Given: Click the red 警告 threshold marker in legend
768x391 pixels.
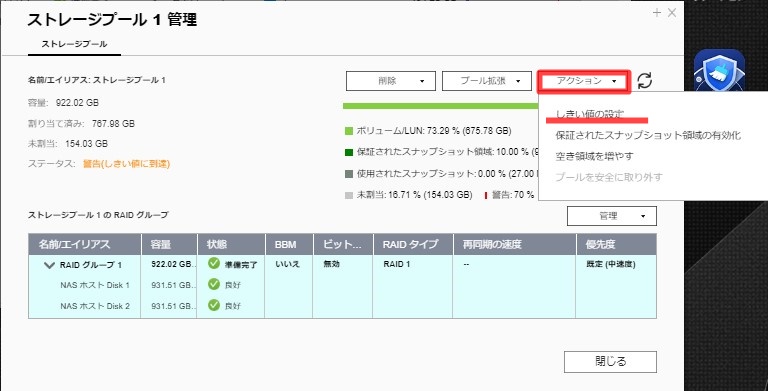Looking at the screenshot, I should pyautogui.click(x=485, y=195).
